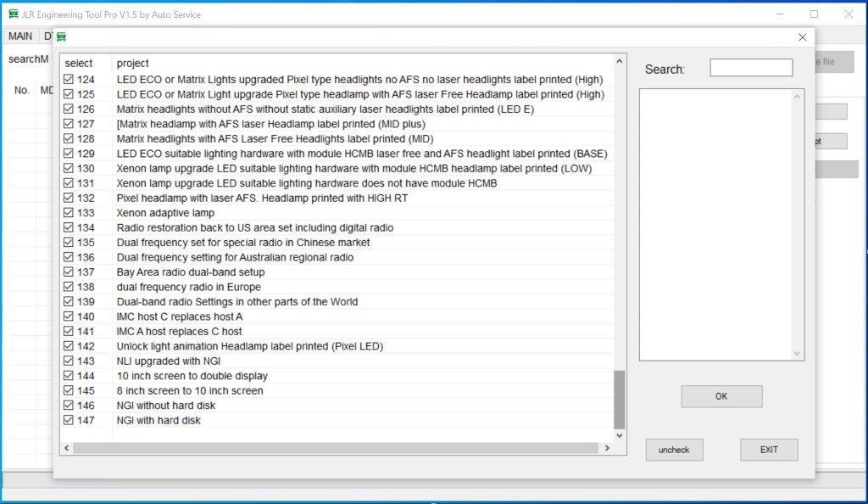Select 'Dual-band radio Settings in other parts' text
868x504 pixels.
click(237, 302)
